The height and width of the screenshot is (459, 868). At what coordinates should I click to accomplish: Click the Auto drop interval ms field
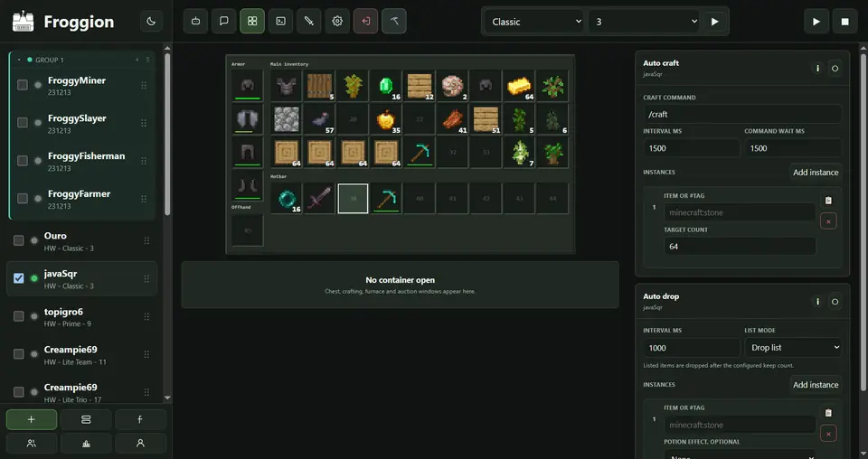pyautogui.click(x=692, y=347)
